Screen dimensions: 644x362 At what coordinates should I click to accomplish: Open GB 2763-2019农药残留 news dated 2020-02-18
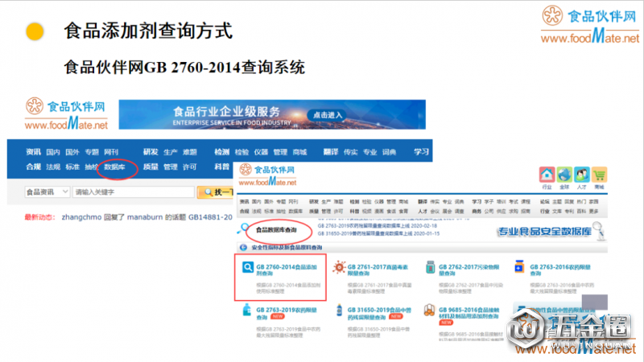(377, 226)
